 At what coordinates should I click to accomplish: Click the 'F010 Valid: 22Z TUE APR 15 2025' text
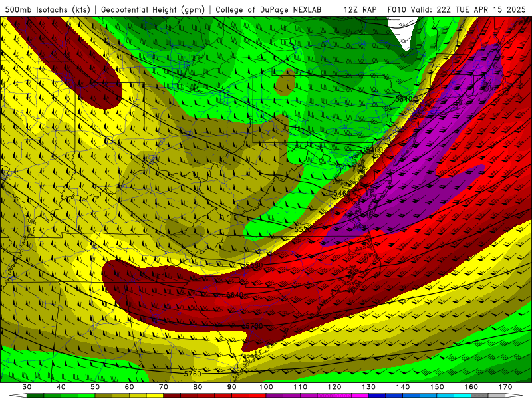coord(456,10)
